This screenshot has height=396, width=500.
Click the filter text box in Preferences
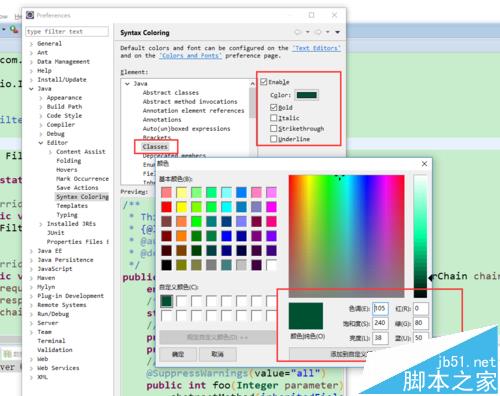(67, 31)
